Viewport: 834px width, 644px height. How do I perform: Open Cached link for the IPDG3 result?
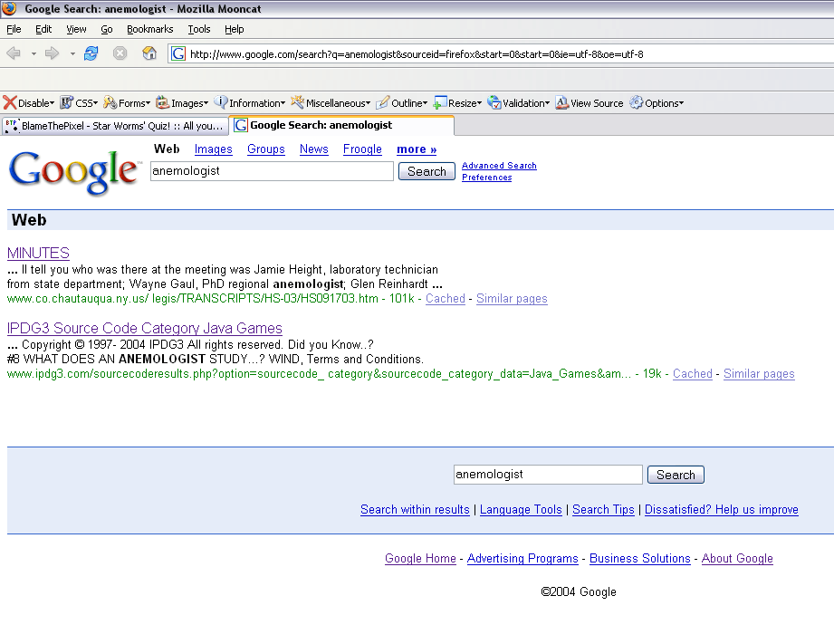pyautogui.click(x=693, y=373)
